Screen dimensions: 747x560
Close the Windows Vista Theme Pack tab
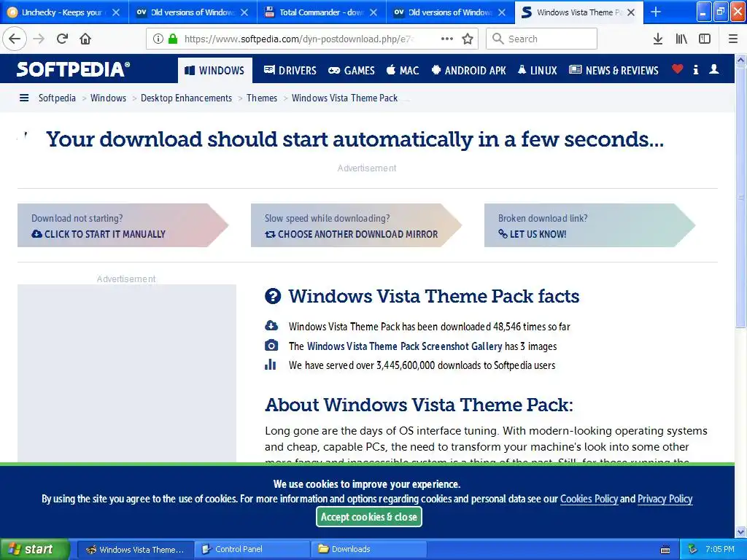(x=631, y=12)
